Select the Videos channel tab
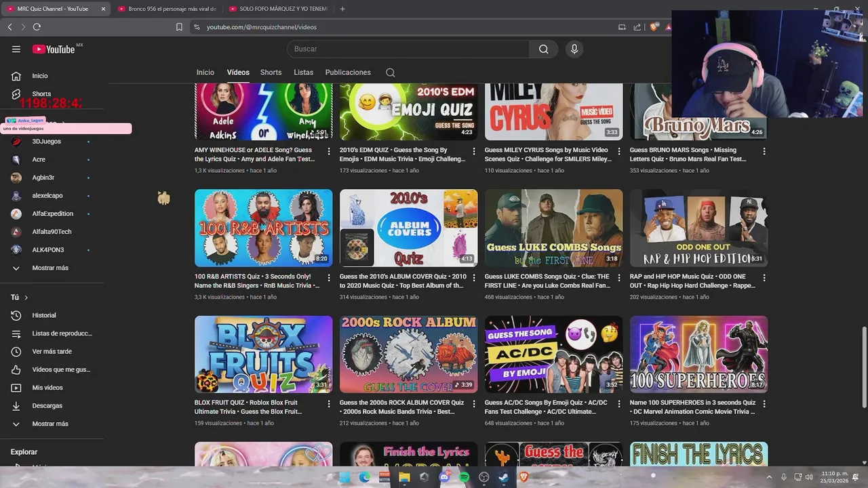This screenshot has height=488, width=868. pos(238,73)
